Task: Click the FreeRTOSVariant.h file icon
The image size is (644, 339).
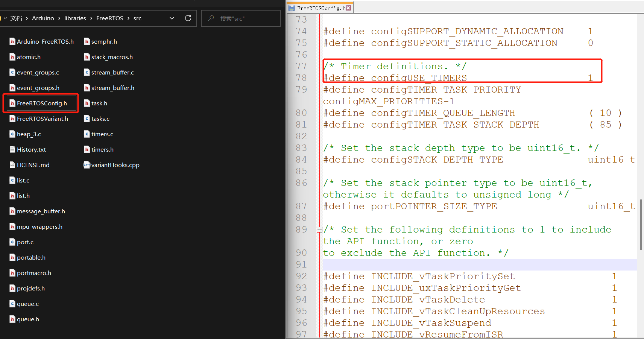Action: [x=12, y=119]
